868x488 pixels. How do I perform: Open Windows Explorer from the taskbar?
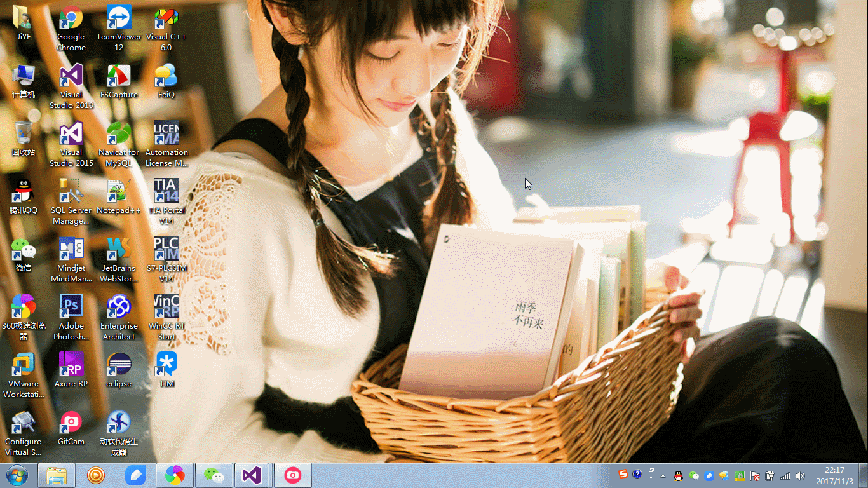(x=57, y=475)
